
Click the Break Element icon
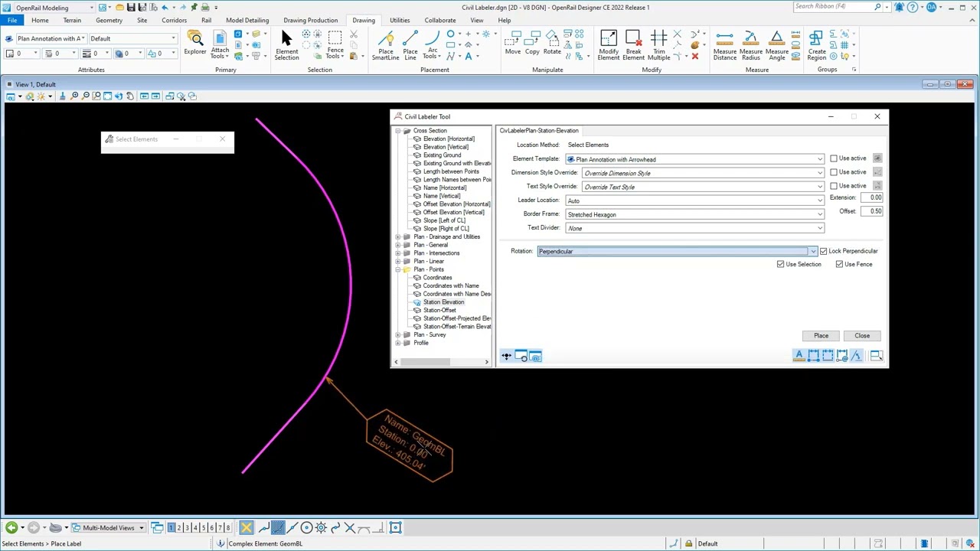(x=633, y=45)
